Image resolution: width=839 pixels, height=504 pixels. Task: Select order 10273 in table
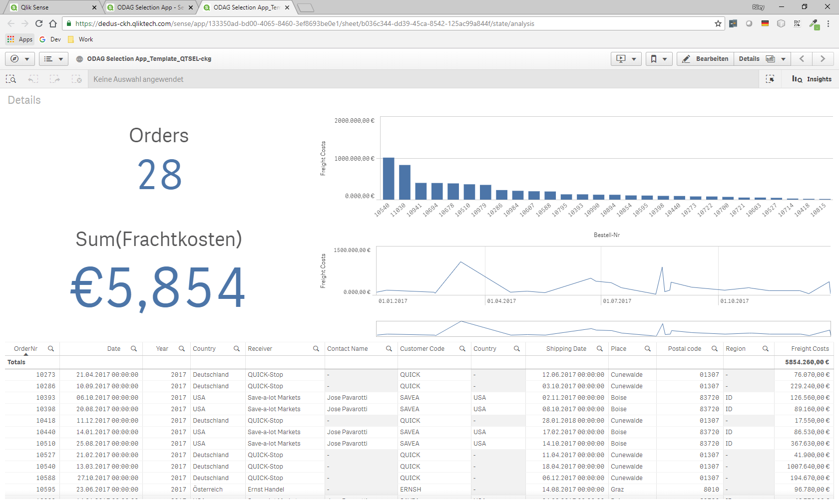pyautogui.click(x=45, y=375)
